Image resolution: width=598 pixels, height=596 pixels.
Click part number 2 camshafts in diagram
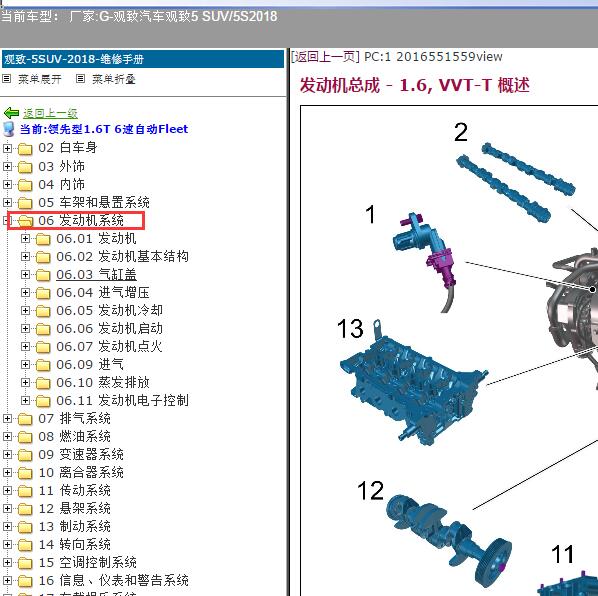[x=516, y=183]
